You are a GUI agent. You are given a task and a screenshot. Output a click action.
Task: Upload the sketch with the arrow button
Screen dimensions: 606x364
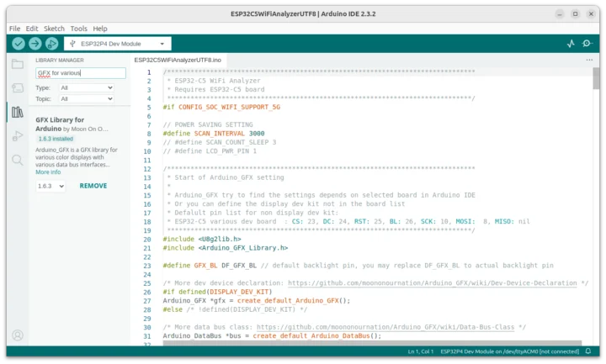[x=35, y=43]
